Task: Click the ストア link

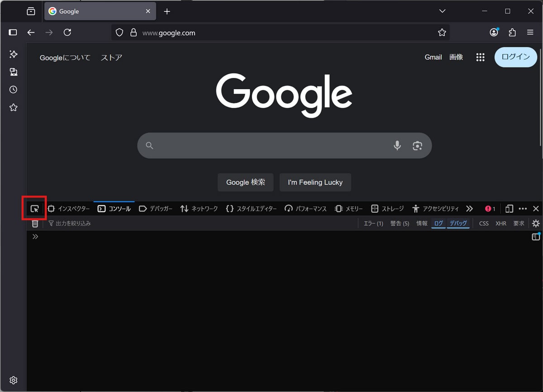Action: [x=111, y=57]
